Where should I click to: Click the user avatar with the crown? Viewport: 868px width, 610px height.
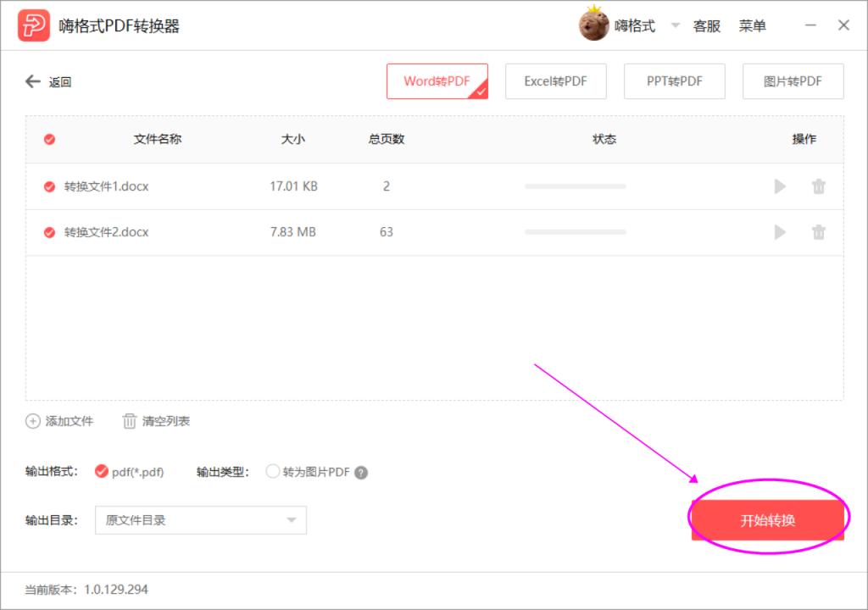[x=593, y=25]
